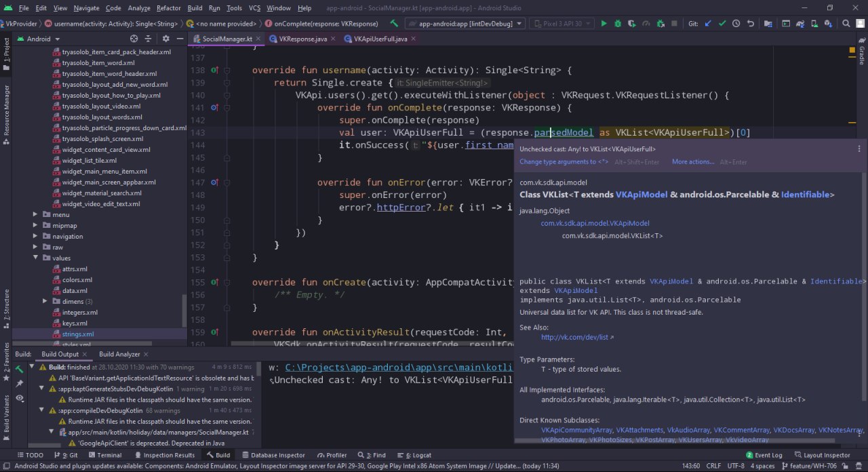Expand the dimens node
Viewport: 868px width, 472px height.
45,301
